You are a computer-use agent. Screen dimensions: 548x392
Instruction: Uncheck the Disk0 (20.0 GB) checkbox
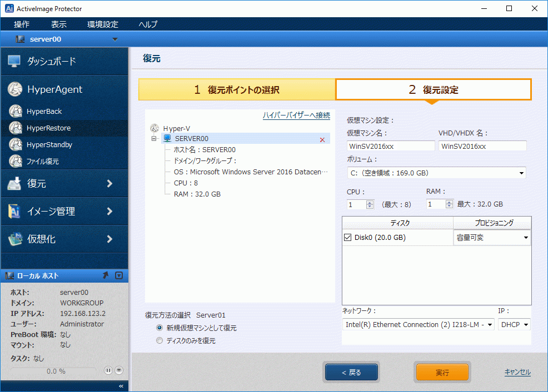click(x=348, y=237)
